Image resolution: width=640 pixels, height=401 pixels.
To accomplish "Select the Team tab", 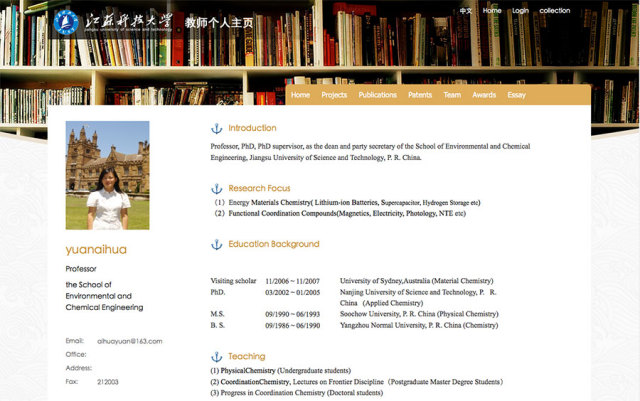I will [x=452, y=95].
